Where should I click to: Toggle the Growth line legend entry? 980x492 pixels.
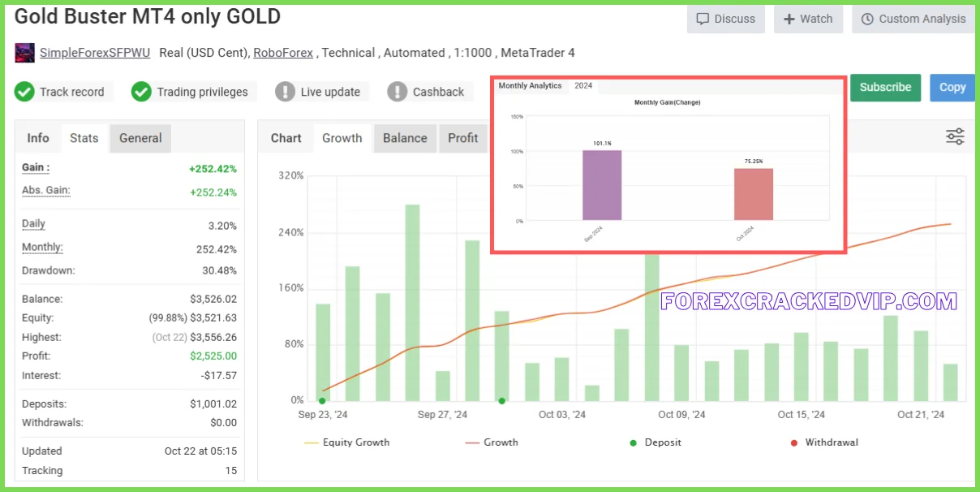point(492,442)
